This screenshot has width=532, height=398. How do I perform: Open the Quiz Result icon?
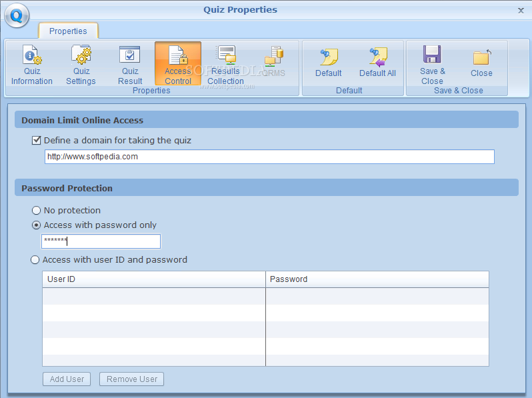click(x=130, y=65)
